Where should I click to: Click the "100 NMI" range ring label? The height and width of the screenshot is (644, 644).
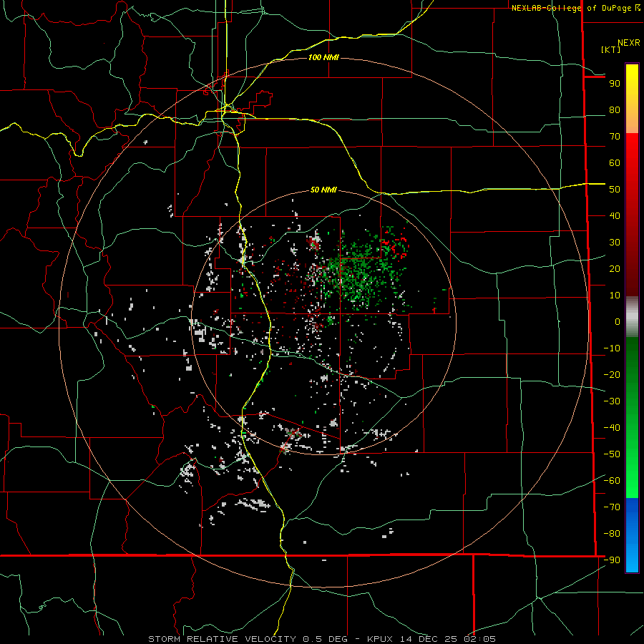pos(323,57)
